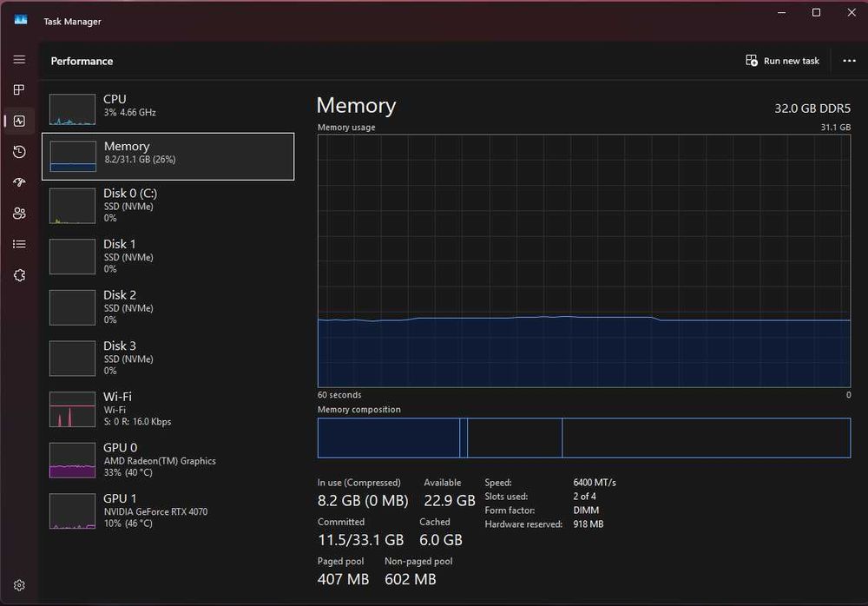Click the Task Manager app icon
Viewport: 868px width, 606px height.
pos(21,20)
